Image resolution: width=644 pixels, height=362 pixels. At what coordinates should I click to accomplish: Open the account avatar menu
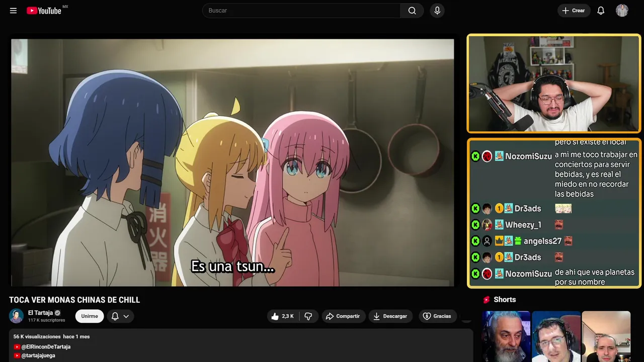pos(622,11)
